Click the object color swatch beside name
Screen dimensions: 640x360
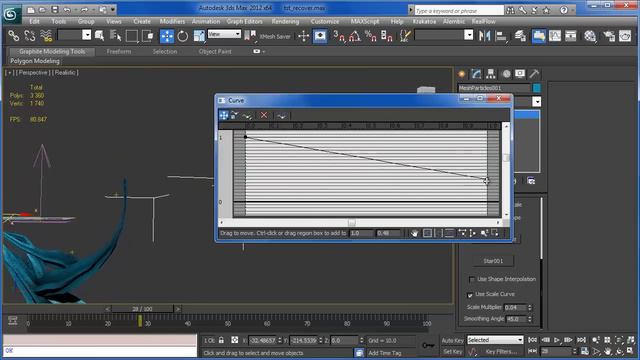coord(537,88)
